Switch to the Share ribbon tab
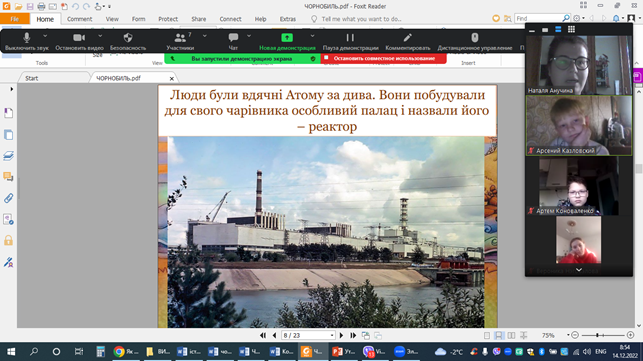Screen dimensions: 643x361 coord(198,19)
